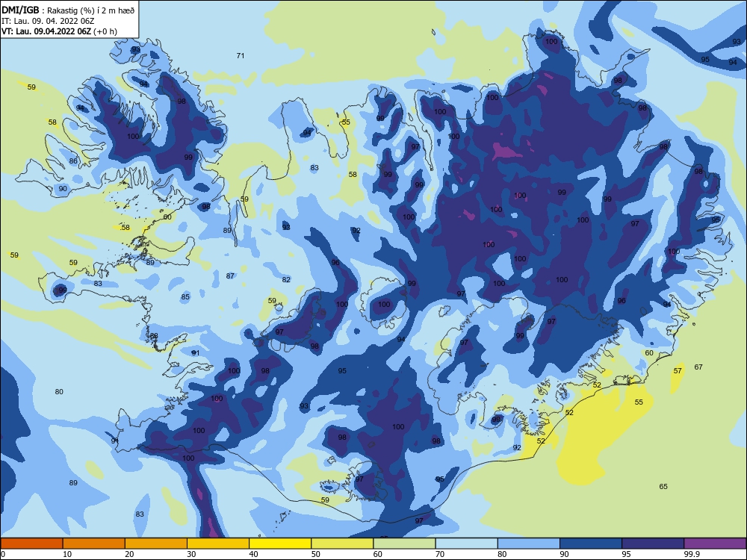Click the dark orange 0–10 legend swatch
Viewport: 747px width, 560px height.
click(x=32, y=544)
